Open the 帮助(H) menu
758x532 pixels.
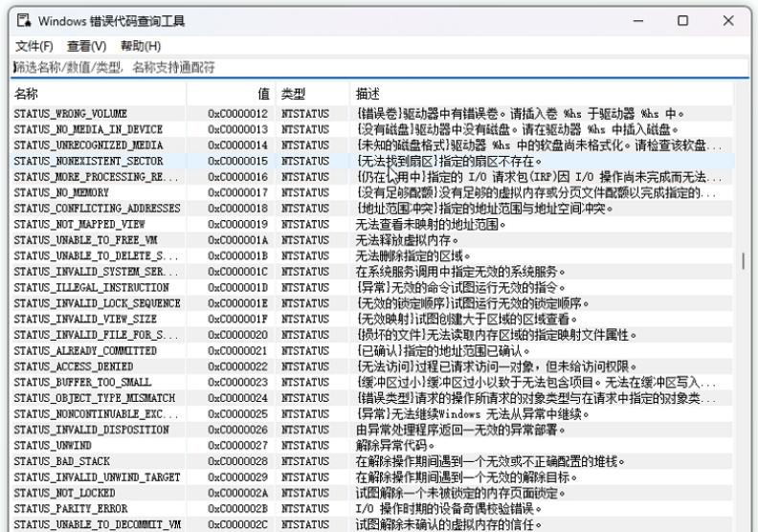click(141, 46)
